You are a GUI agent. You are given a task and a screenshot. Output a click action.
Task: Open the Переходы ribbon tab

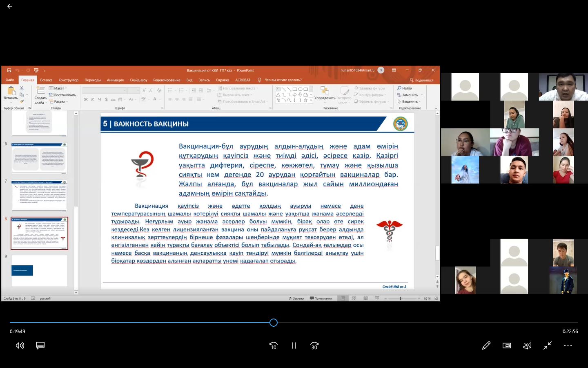point(93,80)
